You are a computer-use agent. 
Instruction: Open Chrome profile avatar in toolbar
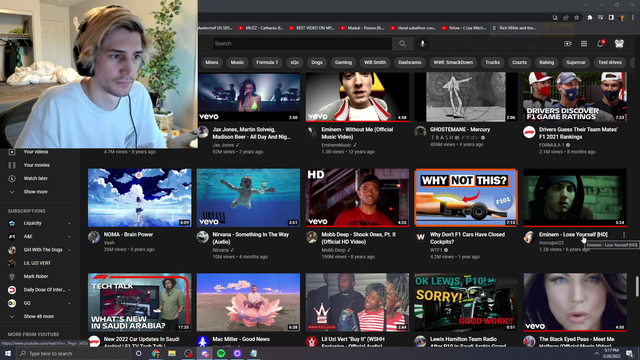point(622,18)
